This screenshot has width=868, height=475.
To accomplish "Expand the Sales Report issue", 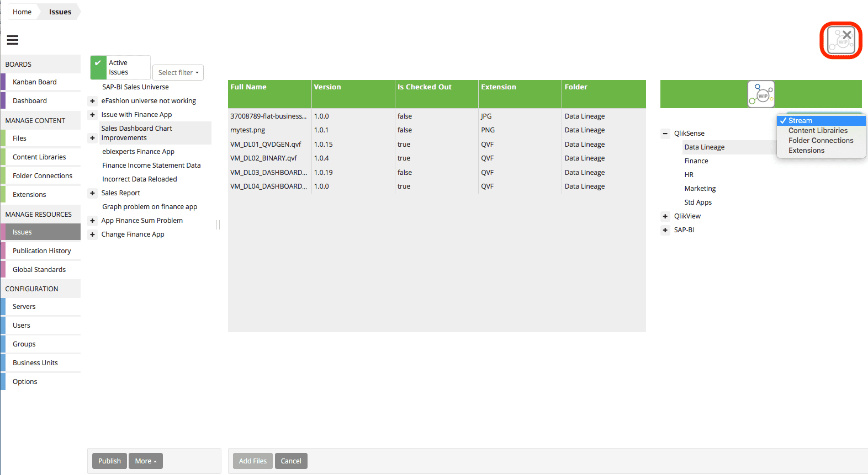I will [93, 193].
